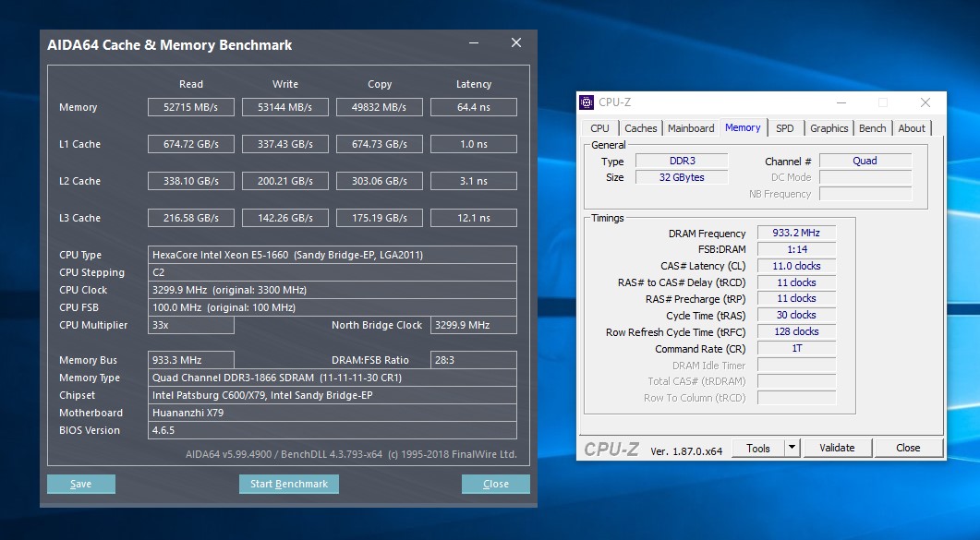980x540 pixels.
Task: Click the CPU-Z Type field DDR3
Action: click(682, 161)
